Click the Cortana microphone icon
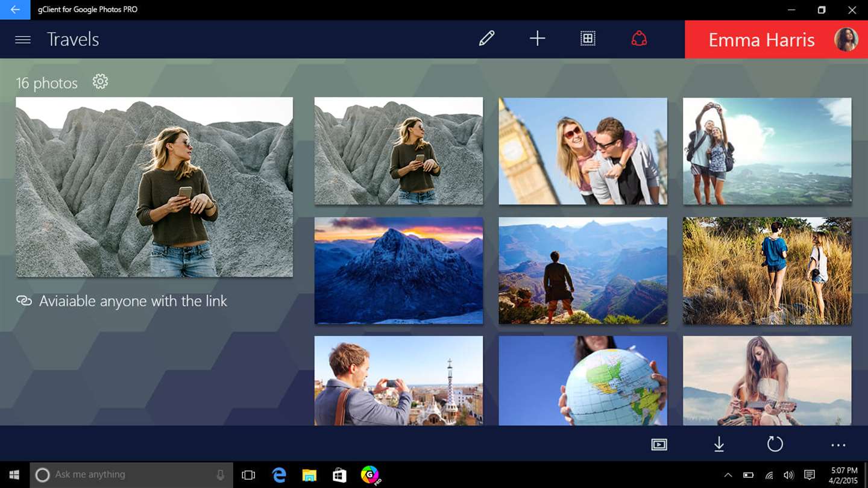This screenshot has height=488, width=868. (221, 475)
